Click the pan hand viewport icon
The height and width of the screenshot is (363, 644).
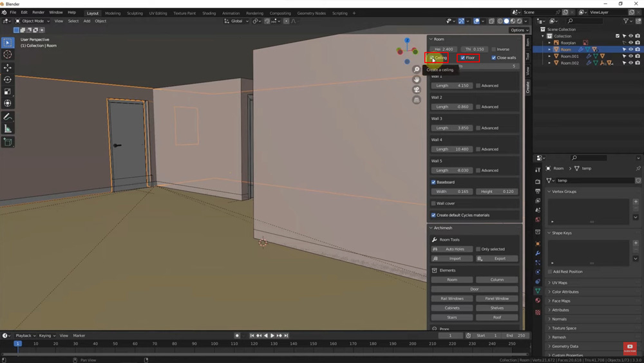(x=417, y=80)
